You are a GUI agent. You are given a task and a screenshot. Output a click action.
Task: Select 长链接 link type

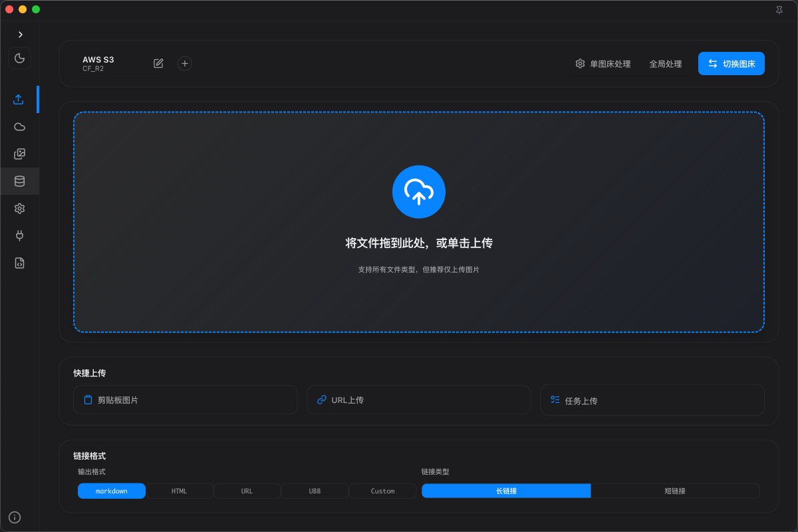point(506,491)
